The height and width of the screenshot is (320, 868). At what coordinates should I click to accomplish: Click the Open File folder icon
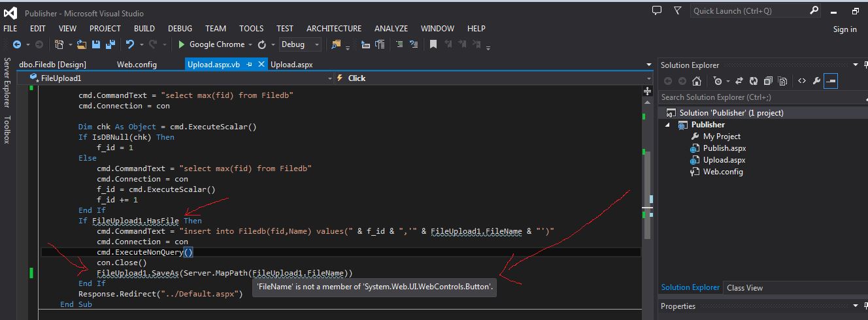coord(82,44)
